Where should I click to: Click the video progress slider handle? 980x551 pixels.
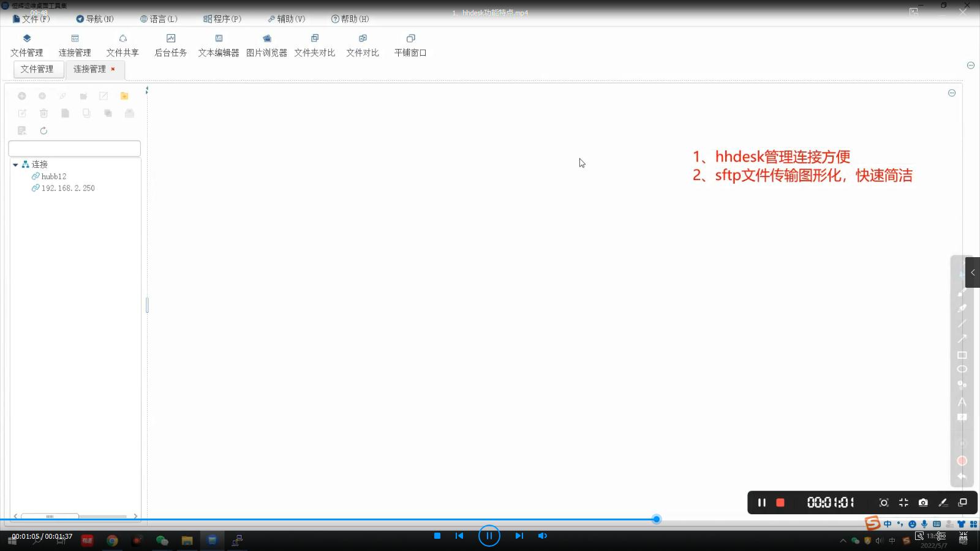(x=657, y=519)
